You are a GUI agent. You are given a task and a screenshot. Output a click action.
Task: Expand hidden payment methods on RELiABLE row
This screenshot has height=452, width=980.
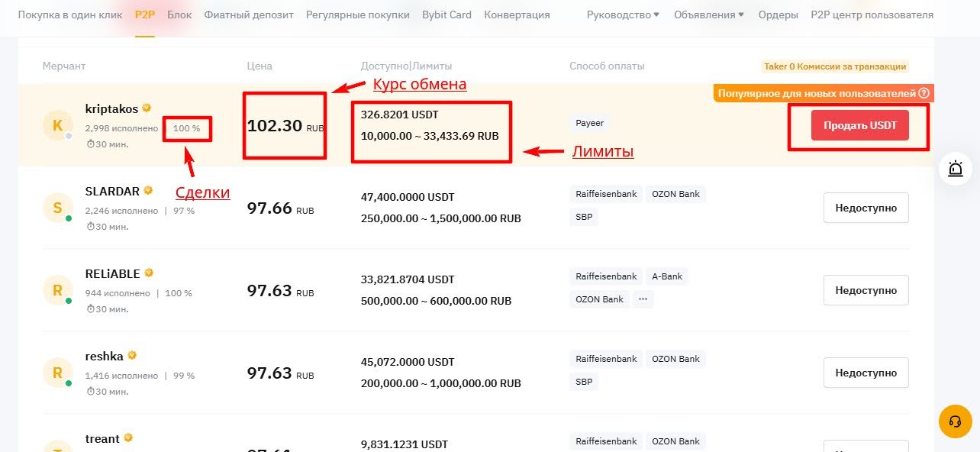click(x=643, y=299)
